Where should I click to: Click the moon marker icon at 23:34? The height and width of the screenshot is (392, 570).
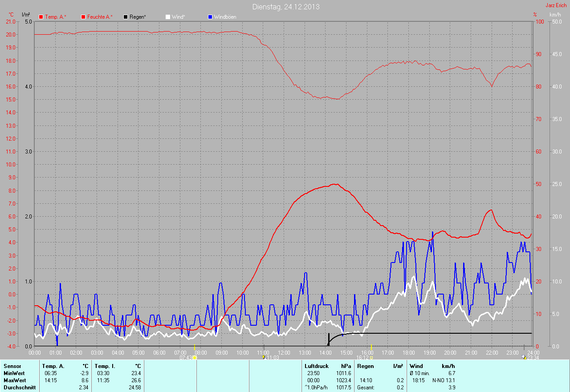click(x=524, y=357)
